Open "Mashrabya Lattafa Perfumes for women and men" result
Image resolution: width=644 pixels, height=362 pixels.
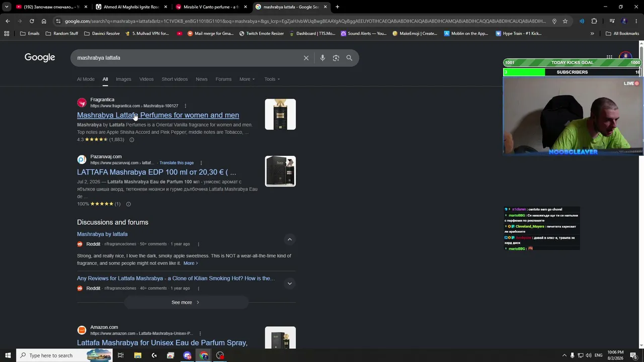(158, 115)
